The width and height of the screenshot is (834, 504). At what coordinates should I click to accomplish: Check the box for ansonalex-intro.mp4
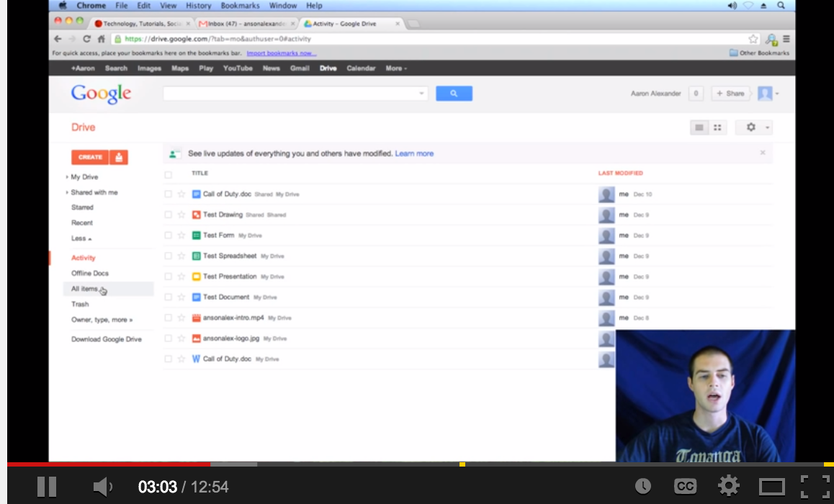tap(168, 318)
